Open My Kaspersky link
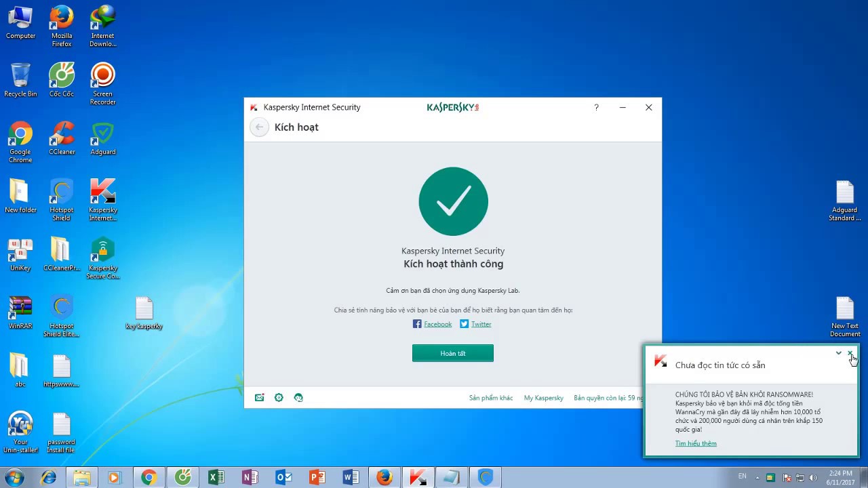868x488 pixels. click(x=544, y=398)
